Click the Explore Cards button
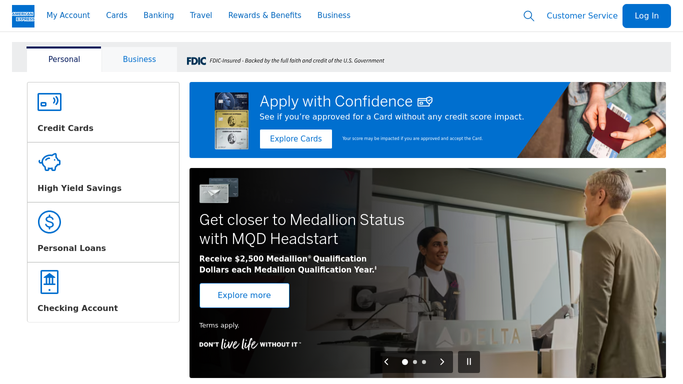The width and height of the screenshot is (683, 384). pos(296,139)
